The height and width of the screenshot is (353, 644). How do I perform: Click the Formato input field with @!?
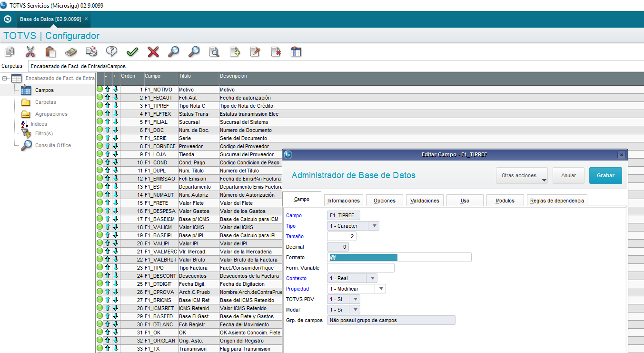tap(399, 257)
